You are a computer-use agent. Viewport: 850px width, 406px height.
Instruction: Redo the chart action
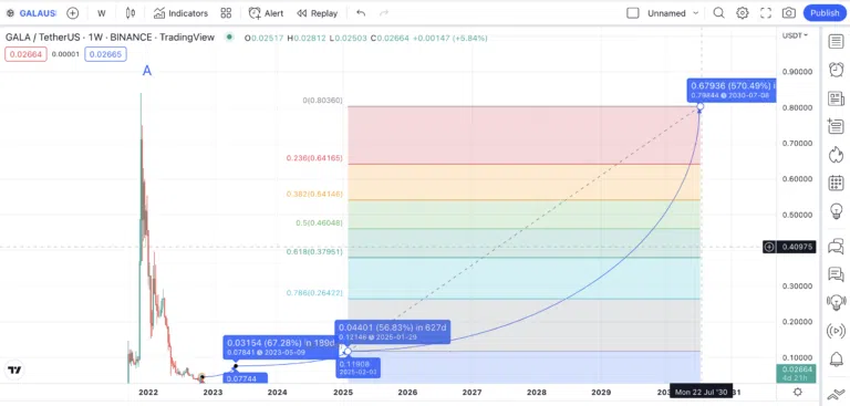384,13
